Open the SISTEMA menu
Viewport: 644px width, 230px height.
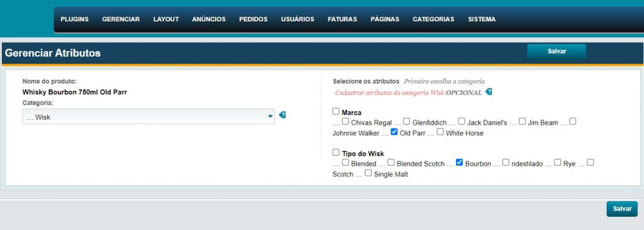pyautogui.click(x=482, y=20)
